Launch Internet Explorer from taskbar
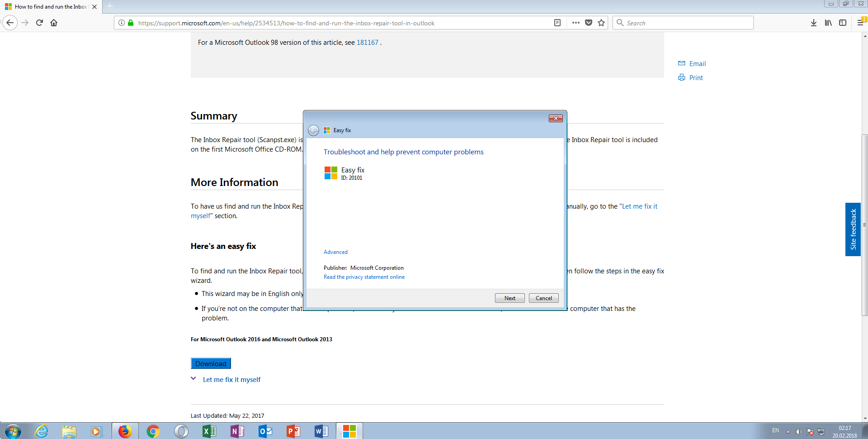This screenshot has width=868, height=439. pos(42,431)
